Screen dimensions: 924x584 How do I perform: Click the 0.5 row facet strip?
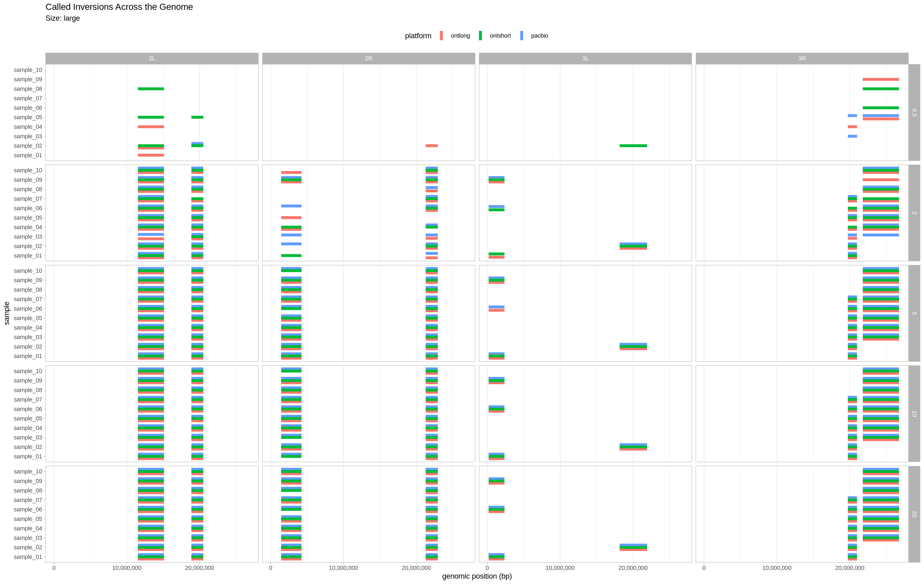click(x=914, y=112)
